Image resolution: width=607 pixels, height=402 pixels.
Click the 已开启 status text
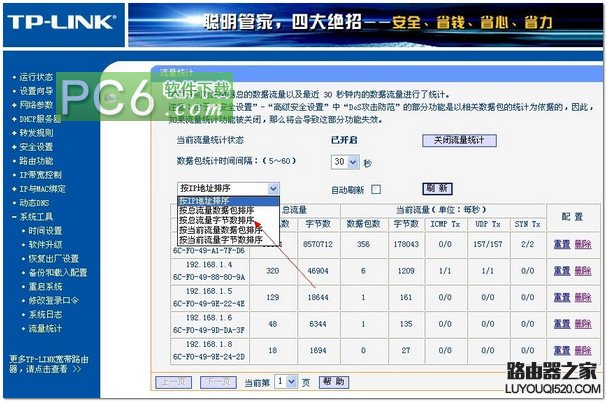coord(344,140)
